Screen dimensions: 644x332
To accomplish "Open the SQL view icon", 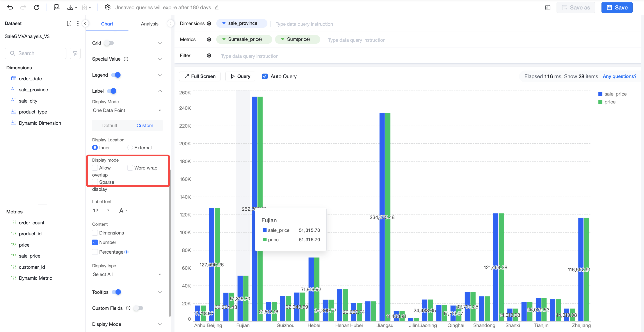I will point(57,7).
